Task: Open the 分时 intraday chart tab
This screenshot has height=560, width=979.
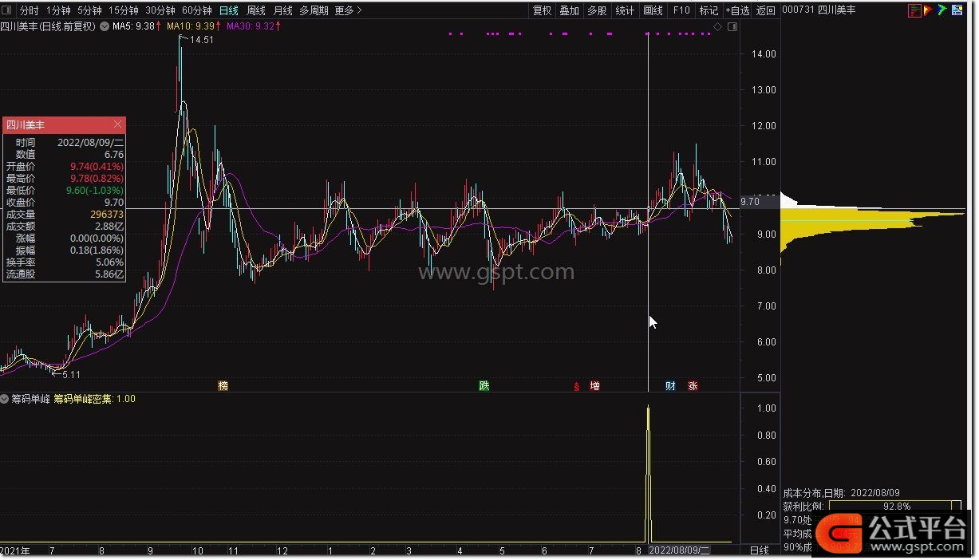Action: point(30,10)
